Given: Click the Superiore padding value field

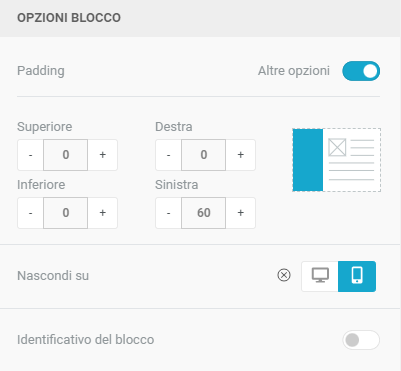Looking at the screenshot, I should pyautogui.click(x=66, y=155).
